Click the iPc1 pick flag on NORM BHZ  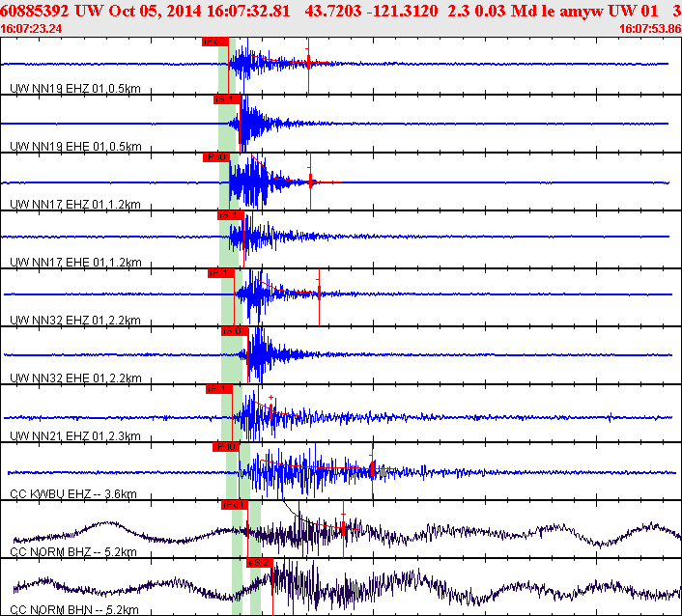point(235,505)
